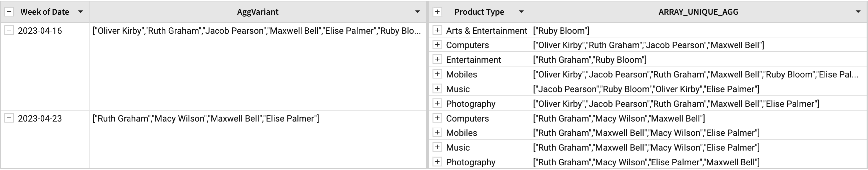Open the Product Type dropdown arrow
This screenshot has width=868, height=170.
(521, 12)
